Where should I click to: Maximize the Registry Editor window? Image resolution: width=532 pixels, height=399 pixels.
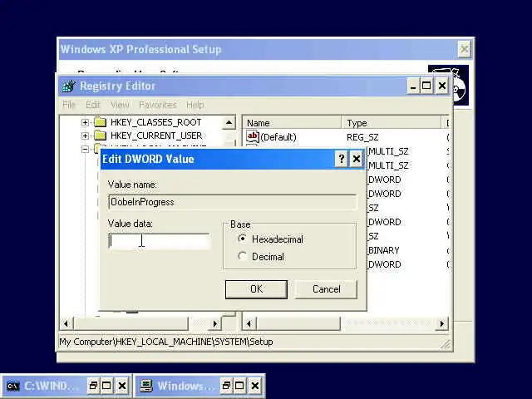pos(426,86)
